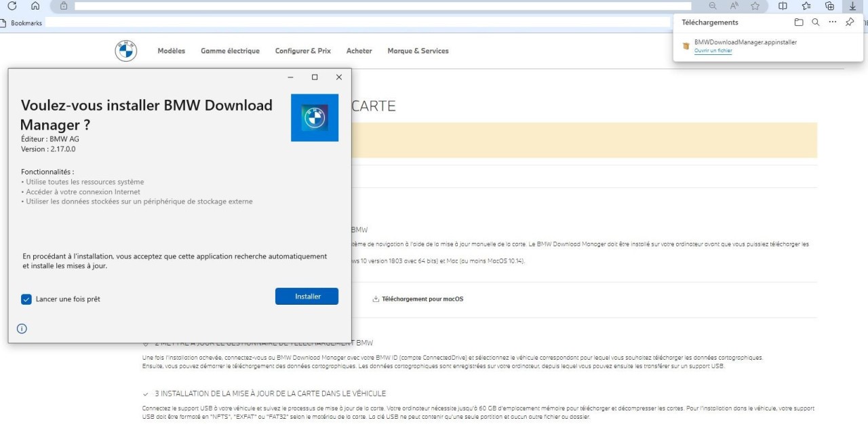The width and height of the screenshot is (868, 433).
Task: Click the BMW Download Manager app tile
Action: [x=315, y=117]
